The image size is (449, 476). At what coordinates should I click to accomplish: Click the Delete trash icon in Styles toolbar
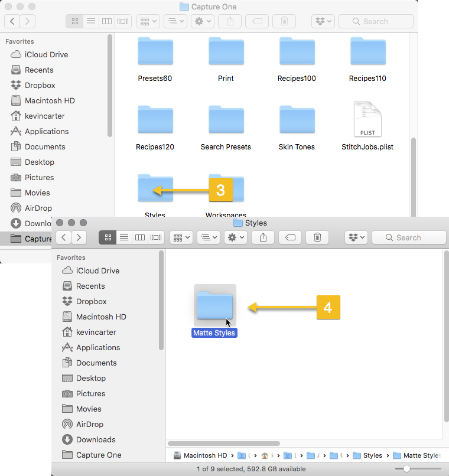click(x=317, y=237)
